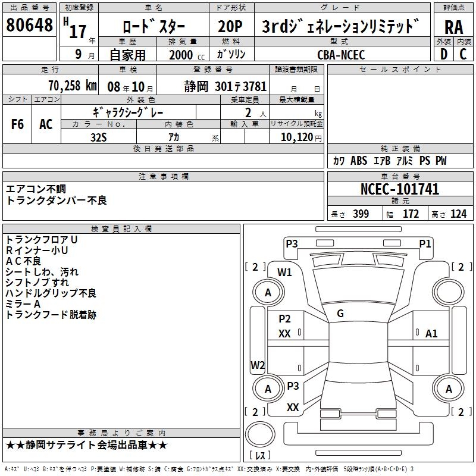Screen dimensions: 476x476
Task: Click the レス label below the car diagram
Action: [259, 456]
